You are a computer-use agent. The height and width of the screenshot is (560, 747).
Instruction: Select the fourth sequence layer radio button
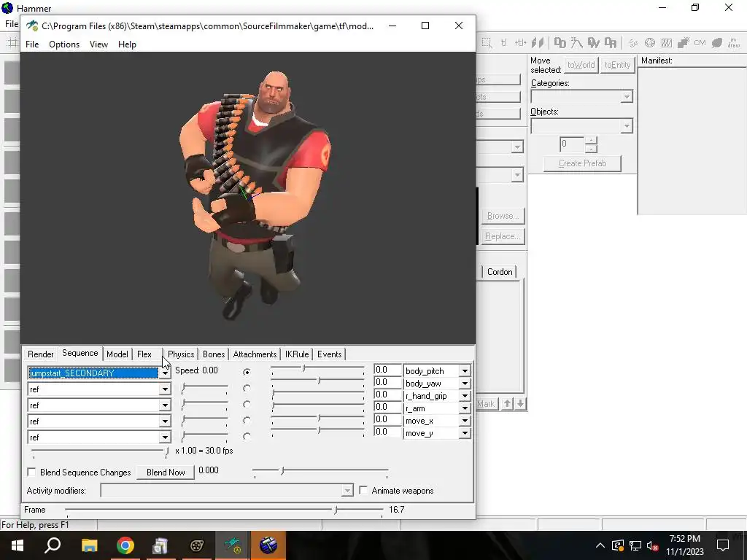(x=247, y=421)
